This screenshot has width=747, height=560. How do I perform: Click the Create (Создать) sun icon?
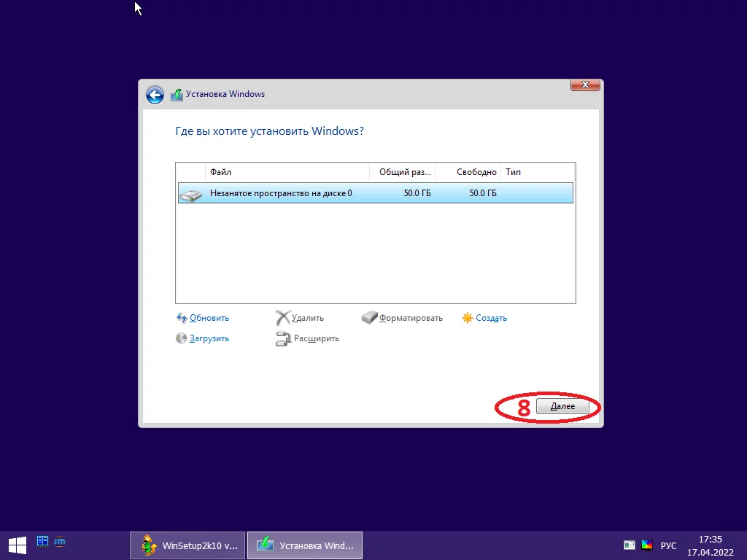(468, 318)
